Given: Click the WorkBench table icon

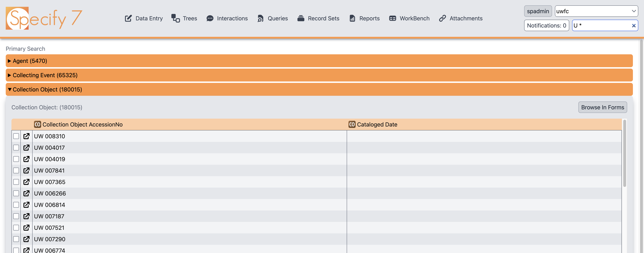Looking at the screenshot, I should click(392, 18).
